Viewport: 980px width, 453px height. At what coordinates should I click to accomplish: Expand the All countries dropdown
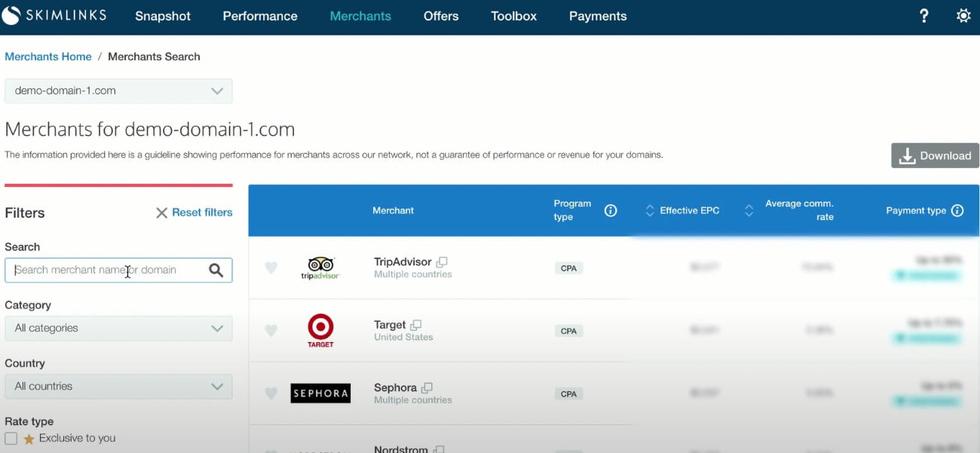(118, 386)
